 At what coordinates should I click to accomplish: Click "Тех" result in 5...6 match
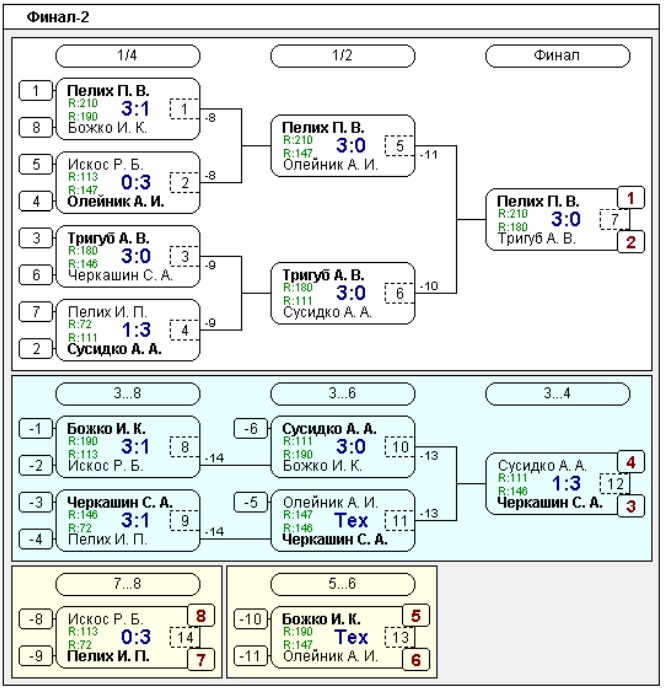[x=351, y=637]
